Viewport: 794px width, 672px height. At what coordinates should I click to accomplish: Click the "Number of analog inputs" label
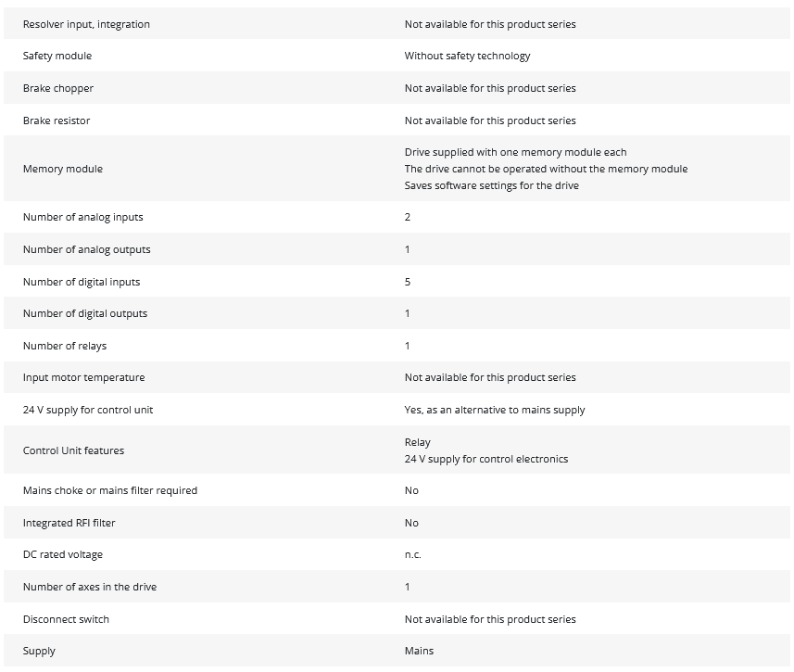pos(83,217)
